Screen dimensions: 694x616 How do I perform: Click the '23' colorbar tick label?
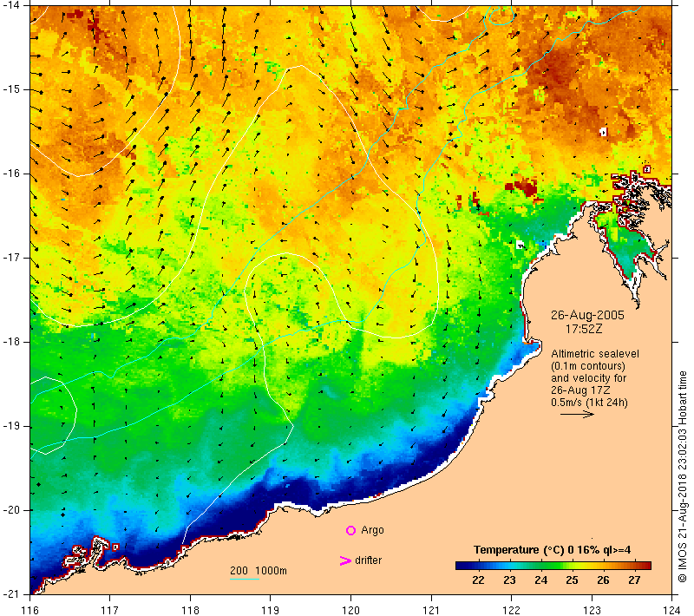click(509, 580)
